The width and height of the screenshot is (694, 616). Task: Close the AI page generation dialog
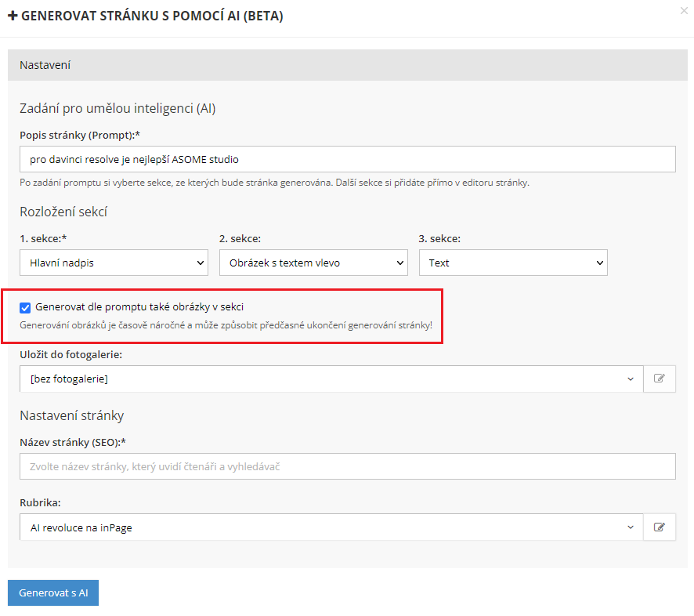pyautogui.click(x=685, y=11)
